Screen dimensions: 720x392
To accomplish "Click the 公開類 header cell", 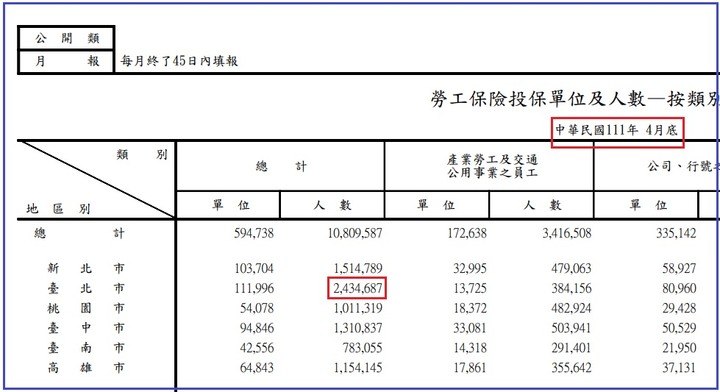I will (67, 38).
